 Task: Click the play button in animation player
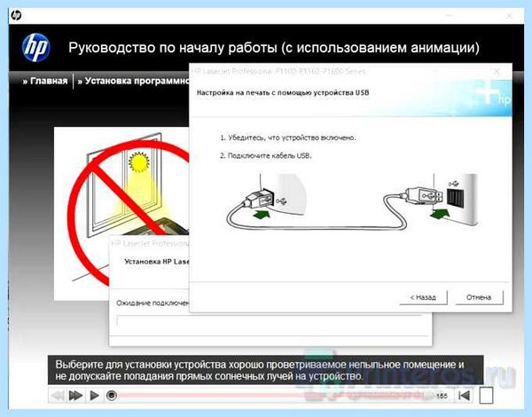[x=94, y=396]
